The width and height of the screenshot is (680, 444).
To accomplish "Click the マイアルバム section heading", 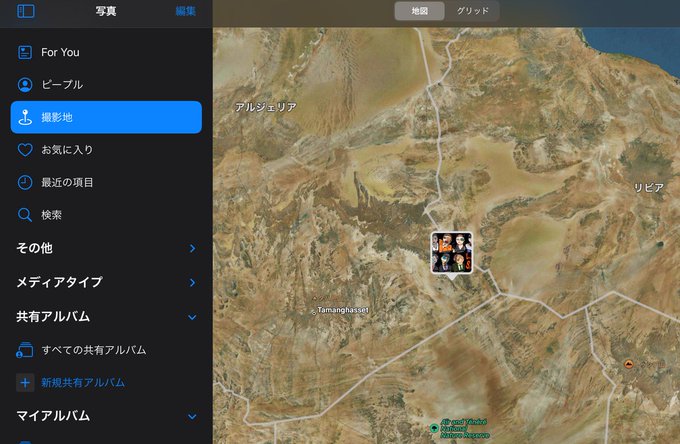I will [53, 416].
